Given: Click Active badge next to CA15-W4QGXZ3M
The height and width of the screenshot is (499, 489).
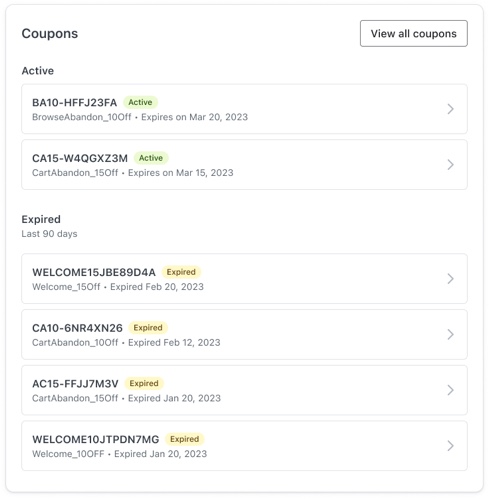Looking at the screenshot, I should pos(151,158).
